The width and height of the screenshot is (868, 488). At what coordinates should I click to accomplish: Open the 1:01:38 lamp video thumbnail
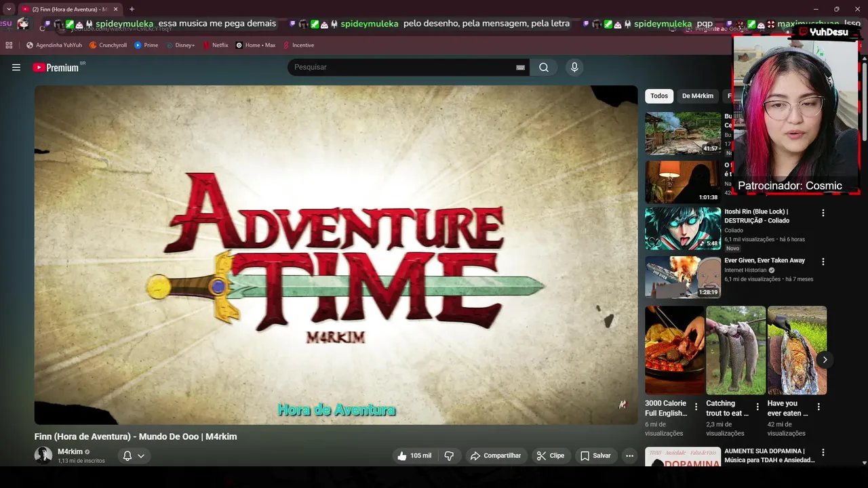[683, 182]
